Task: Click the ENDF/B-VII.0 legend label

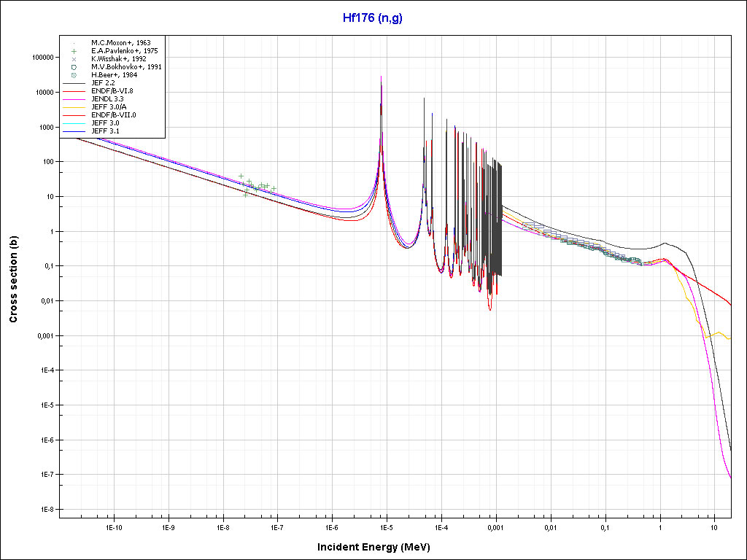Action: pos(114,115)
